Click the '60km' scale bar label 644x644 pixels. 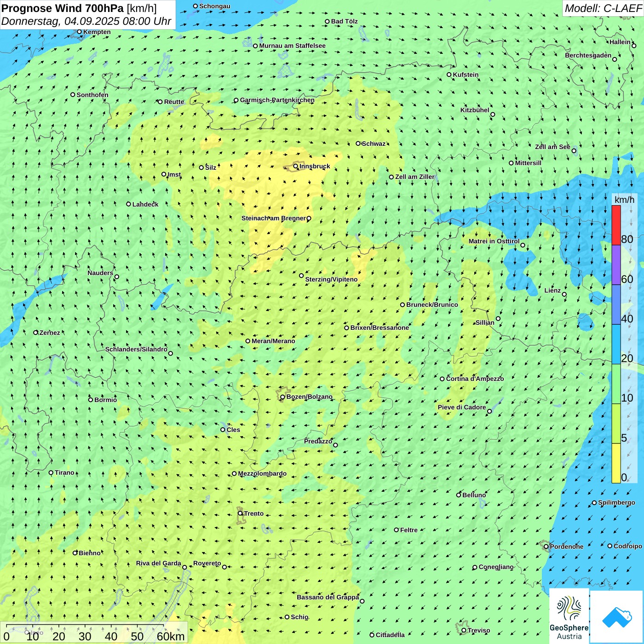coord(171,636)
